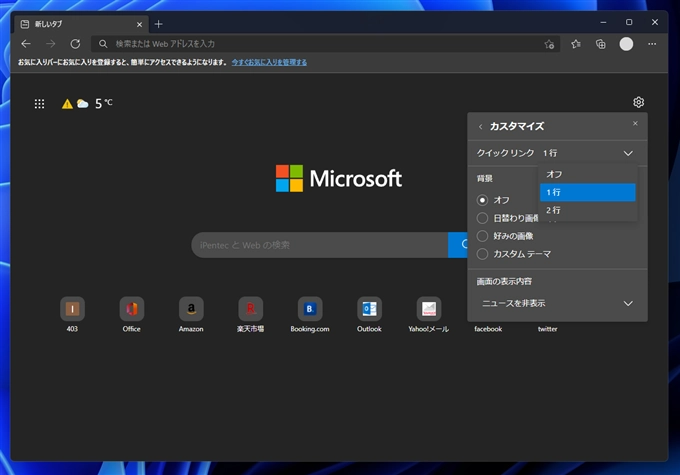Click the iPentec と Web の検索 search box
The image size is (680, 475).
320,245
